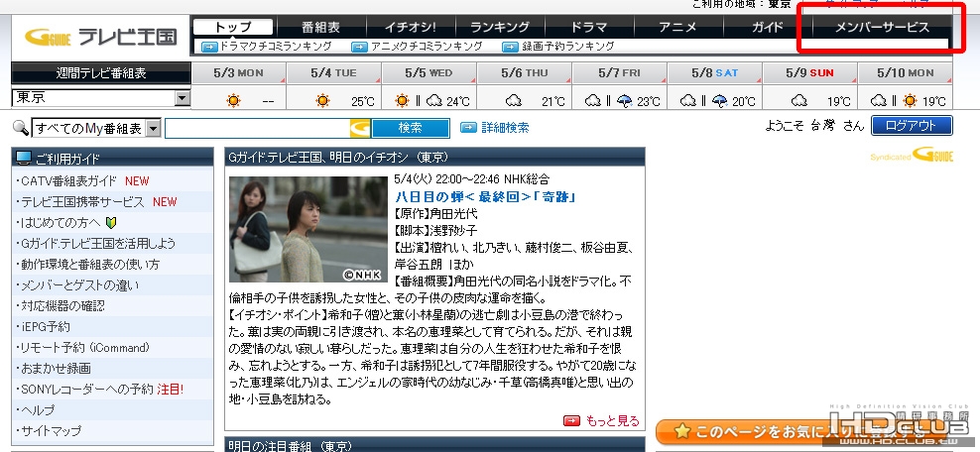Click TV monitor icon in ご利用ガイド header
This screenshot has width=980, height=452.
tap(23, 158)
